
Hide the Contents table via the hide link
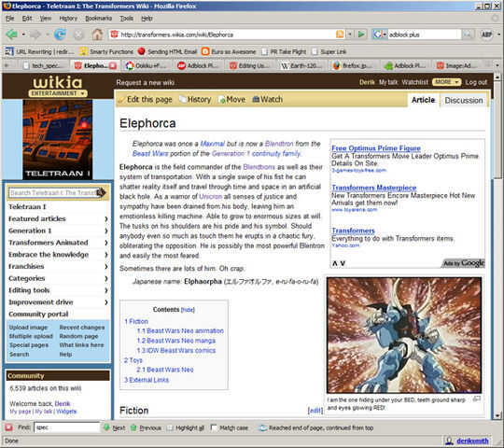coord(188,310)
